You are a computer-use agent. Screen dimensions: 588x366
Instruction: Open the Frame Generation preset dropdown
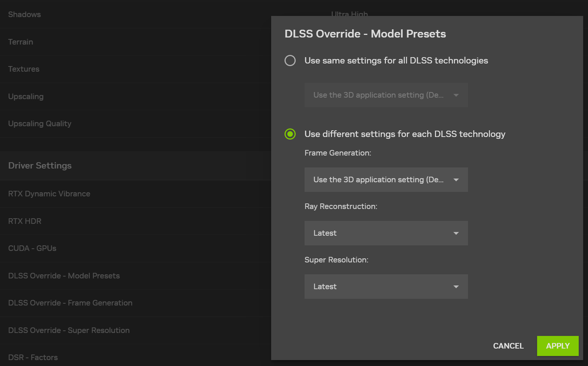click(x=386, y=180)
